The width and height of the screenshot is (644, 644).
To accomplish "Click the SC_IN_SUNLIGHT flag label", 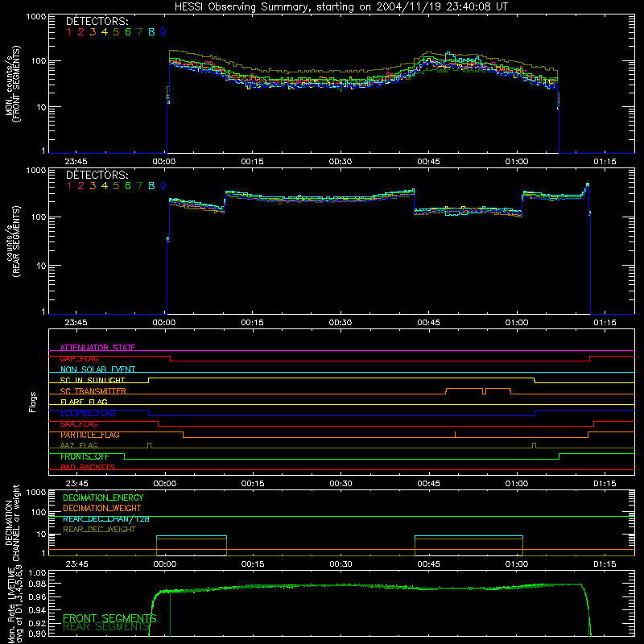I will coord(93,380).
